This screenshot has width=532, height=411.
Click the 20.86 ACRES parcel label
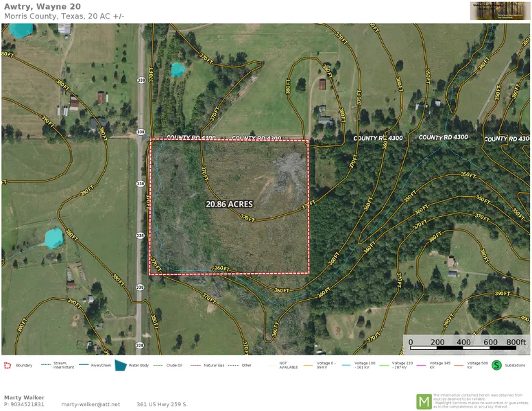tap(229, 204)
